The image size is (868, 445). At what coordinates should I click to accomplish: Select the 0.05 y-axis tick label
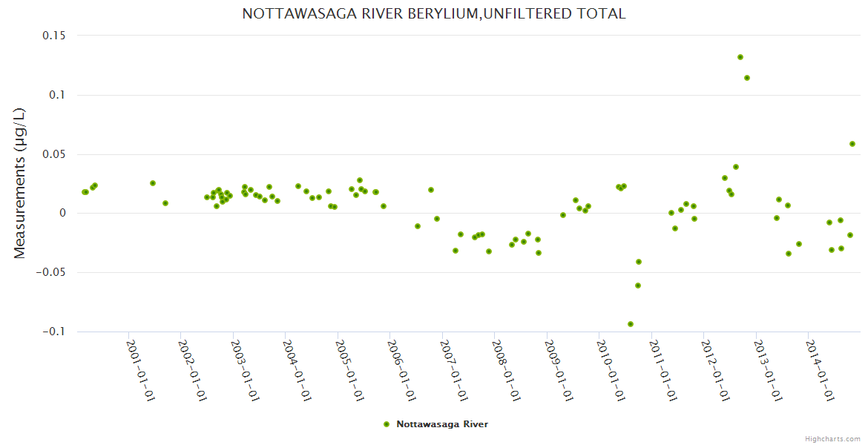point(53,154)
